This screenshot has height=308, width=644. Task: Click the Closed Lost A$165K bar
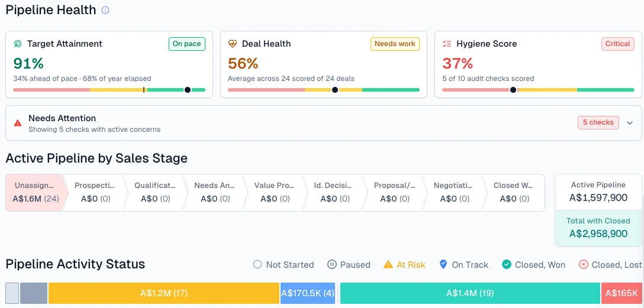coord(622,293)
